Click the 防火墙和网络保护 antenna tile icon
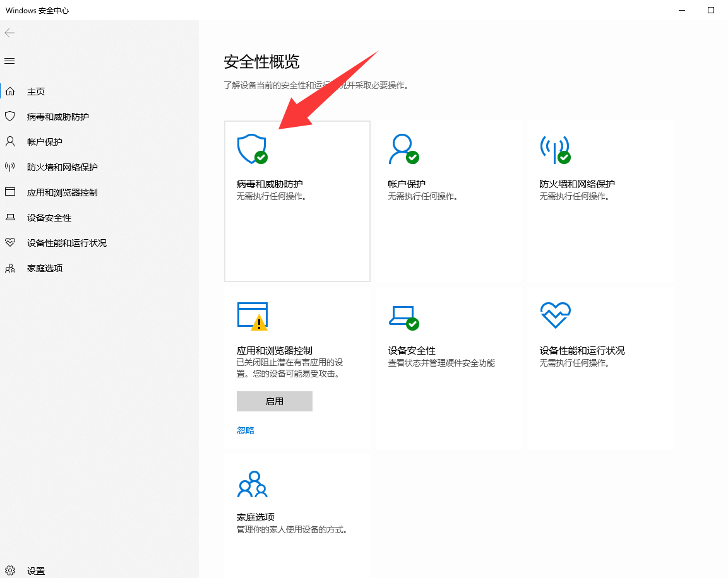 point(554,149)
